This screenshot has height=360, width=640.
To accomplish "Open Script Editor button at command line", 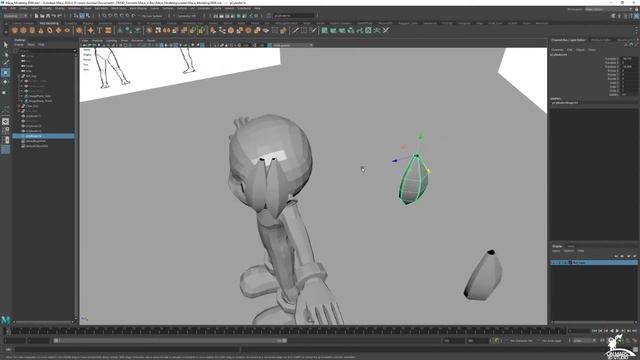I will (x=635, y=350).
